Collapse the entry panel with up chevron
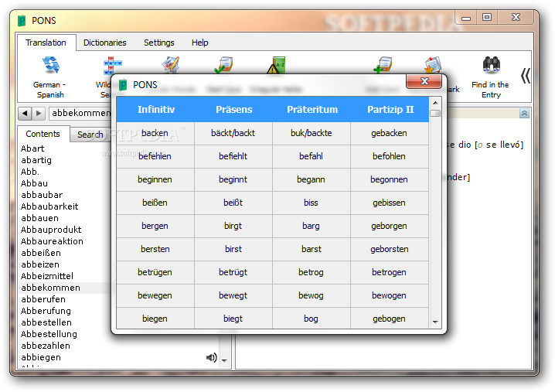 pos(524,114)
